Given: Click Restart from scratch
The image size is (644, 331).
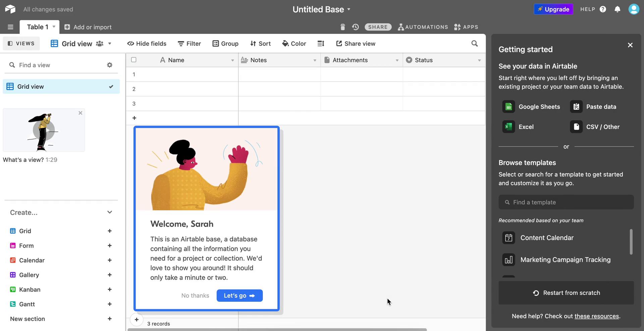Looking at the screenshot, I should click(x=566, y=293).
